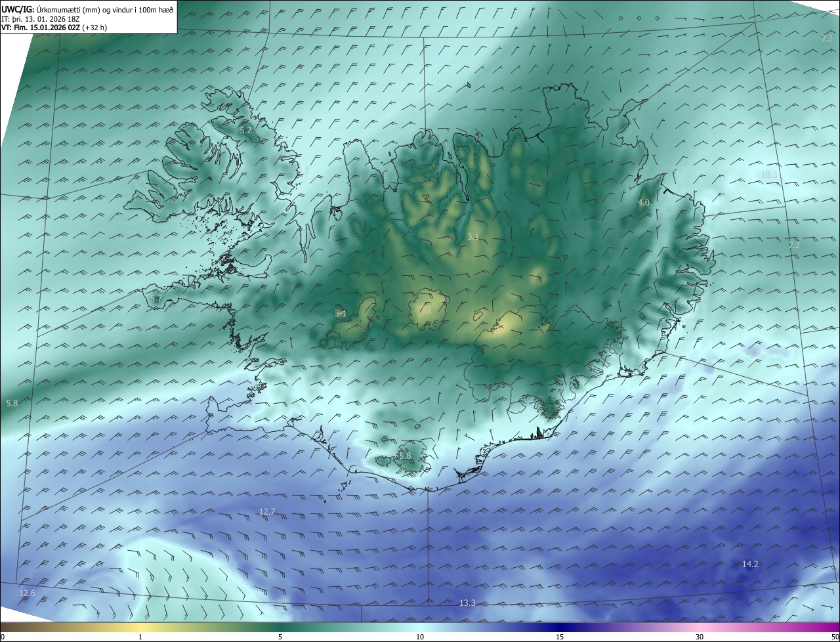
Task: Click the 5.2 value label on the map
Action: (245, 131)
